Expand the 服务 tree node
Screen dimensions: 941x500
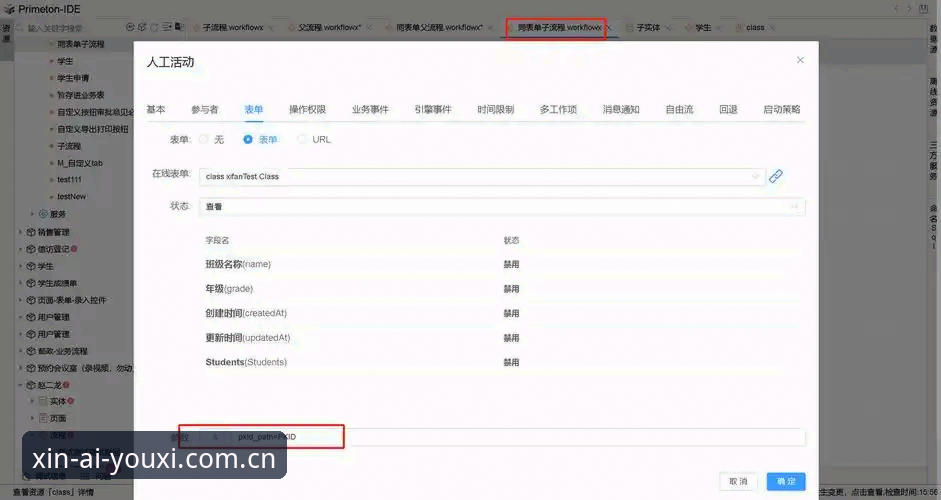coord(32,214)
